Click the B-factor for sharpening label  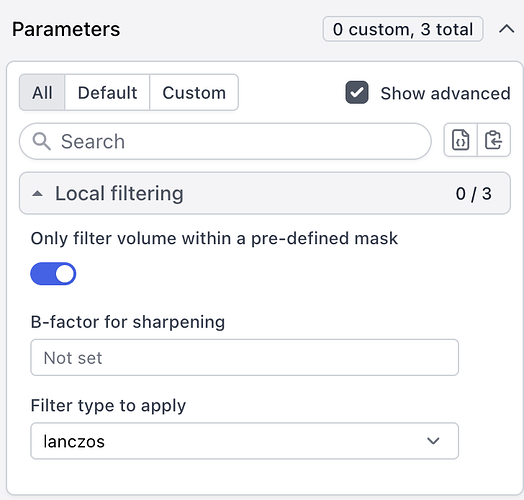(x=128, y=322)
